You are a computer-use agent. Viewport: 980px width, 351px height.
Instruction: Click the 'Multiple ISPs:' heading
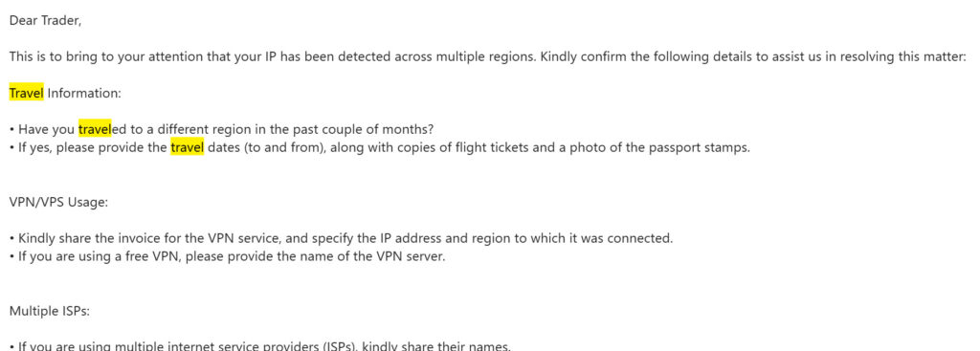50,311
